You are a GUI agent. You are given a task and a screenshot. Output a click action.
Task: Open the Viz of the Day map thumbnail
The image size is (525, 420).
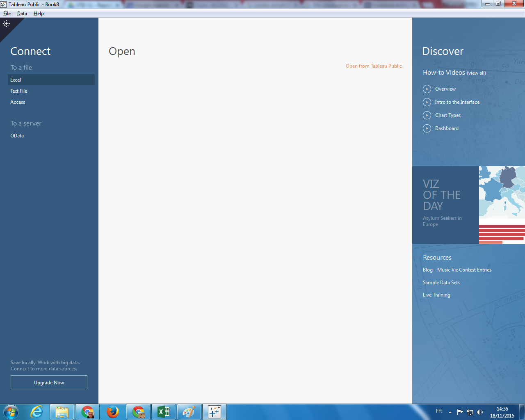point(502,205)
